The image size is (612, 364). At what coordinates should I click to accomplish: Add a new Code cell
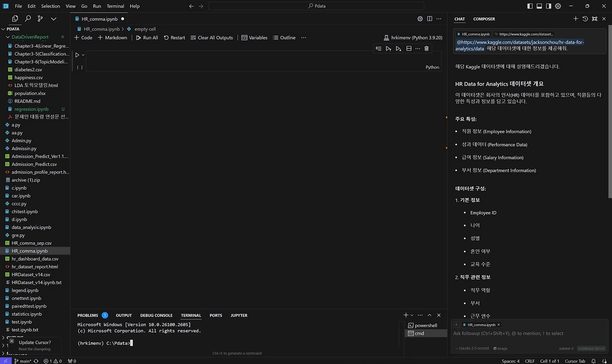[83, 38]
